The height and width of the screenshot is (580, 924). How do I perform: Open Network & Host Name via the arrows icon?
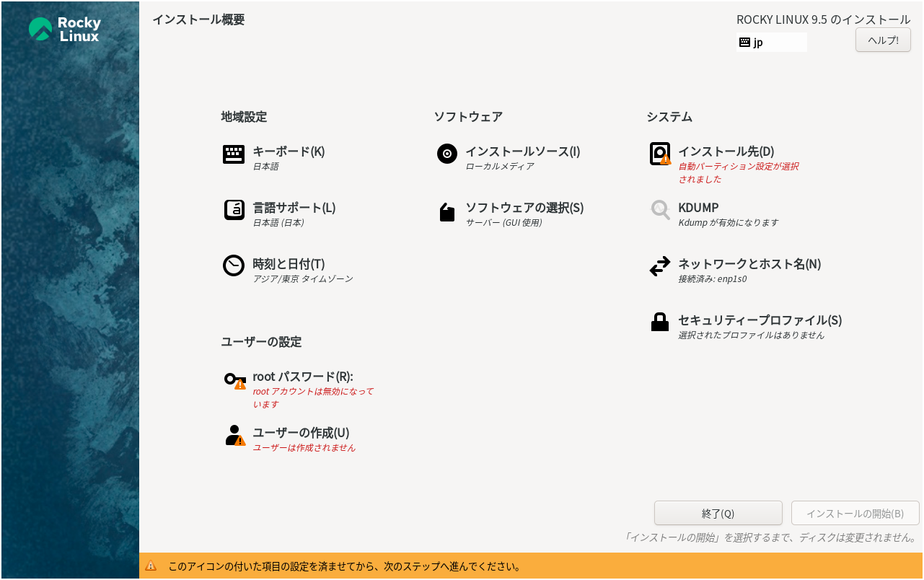(660, 265)
